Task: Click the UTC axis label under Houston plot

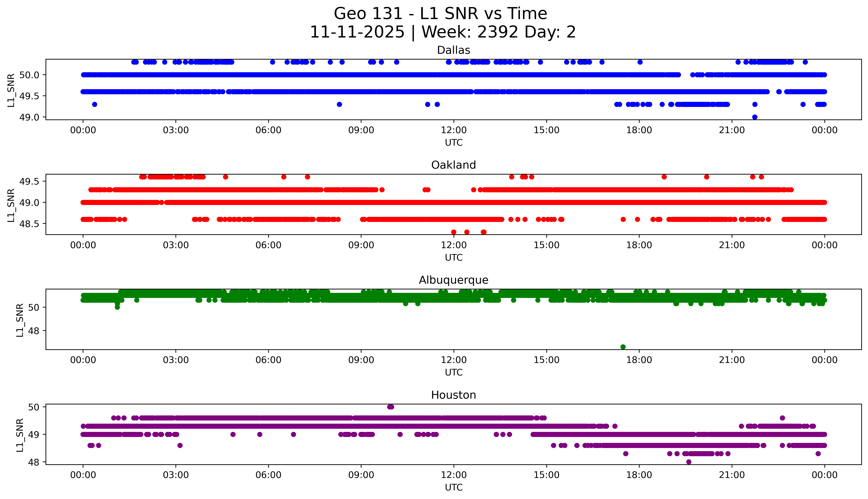Action: [x=454, y=487]
